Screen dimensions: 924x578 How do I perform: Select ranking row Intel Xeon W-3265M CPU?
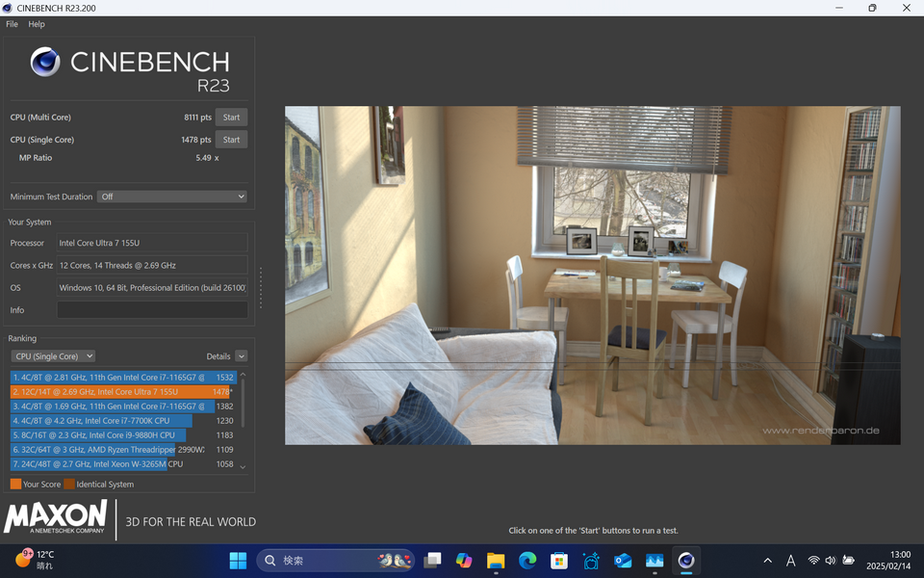122,464
